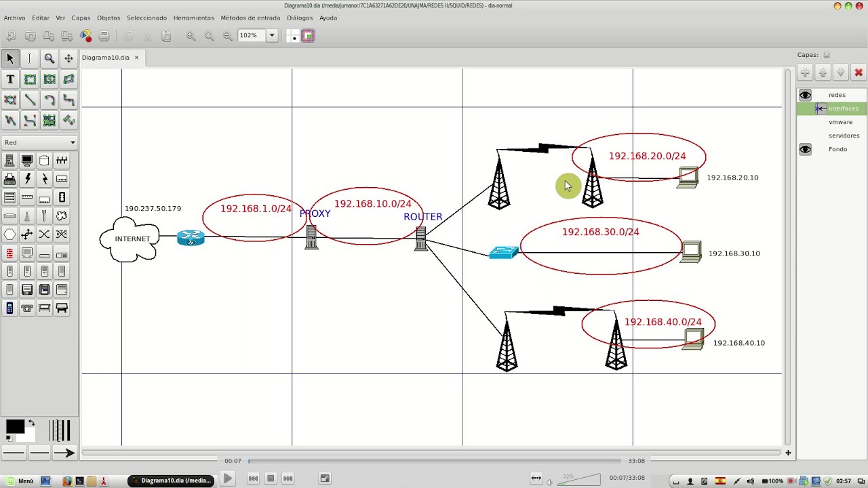Viewport: 868px width, 488px height.
Task: Select the Magnify tool in toolbox
Action: [50, 58]
